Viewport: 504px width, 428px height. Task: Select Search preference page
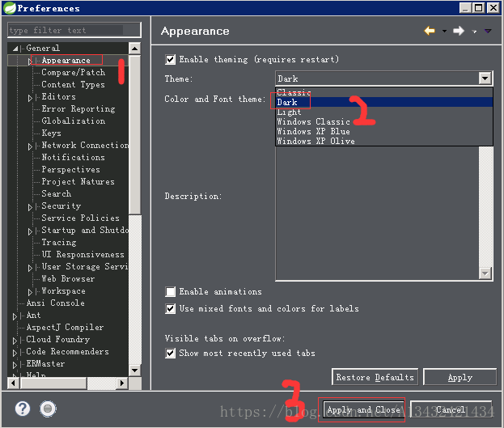[57, 193]
